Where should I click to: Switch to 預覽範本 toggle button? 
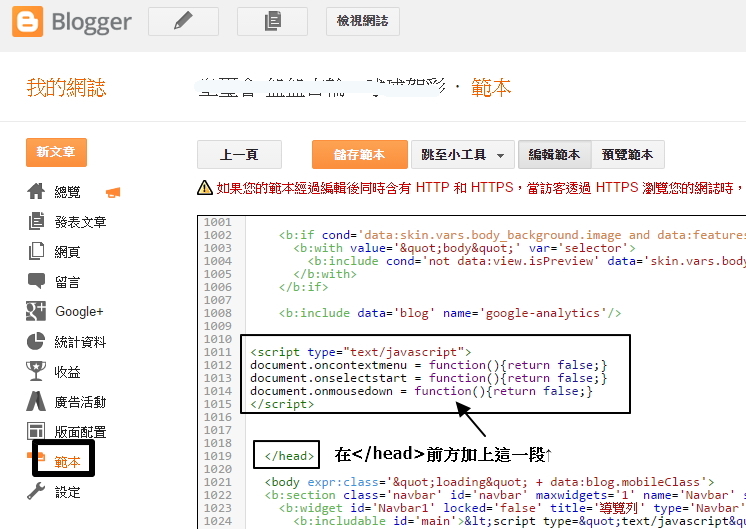[628, 155]
